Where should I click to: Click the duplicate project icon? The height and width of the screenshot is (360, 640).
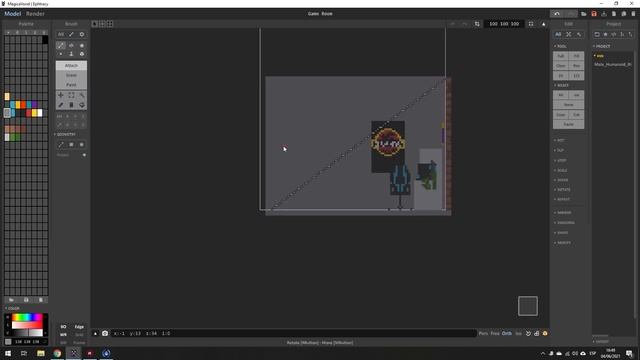(x=624, y=13)
